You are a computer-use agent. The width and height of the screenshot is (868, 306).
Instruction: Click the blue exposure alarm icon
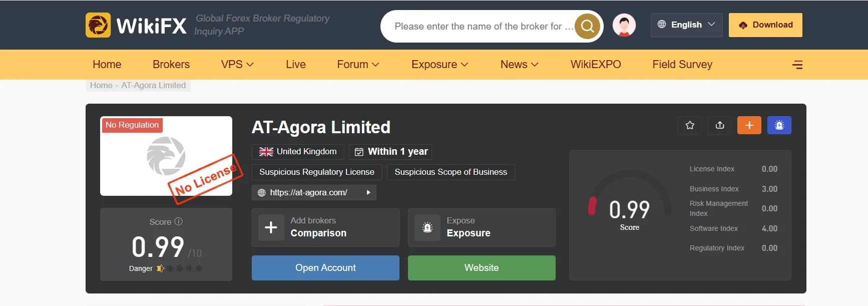click(779, 125)
